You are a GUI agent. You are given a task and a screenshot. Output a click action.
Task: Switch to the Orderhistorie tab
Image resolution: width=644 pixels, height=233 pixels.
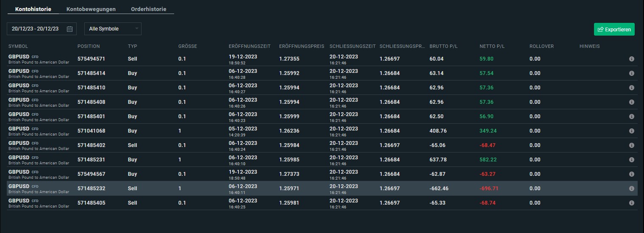coord(149,9)
